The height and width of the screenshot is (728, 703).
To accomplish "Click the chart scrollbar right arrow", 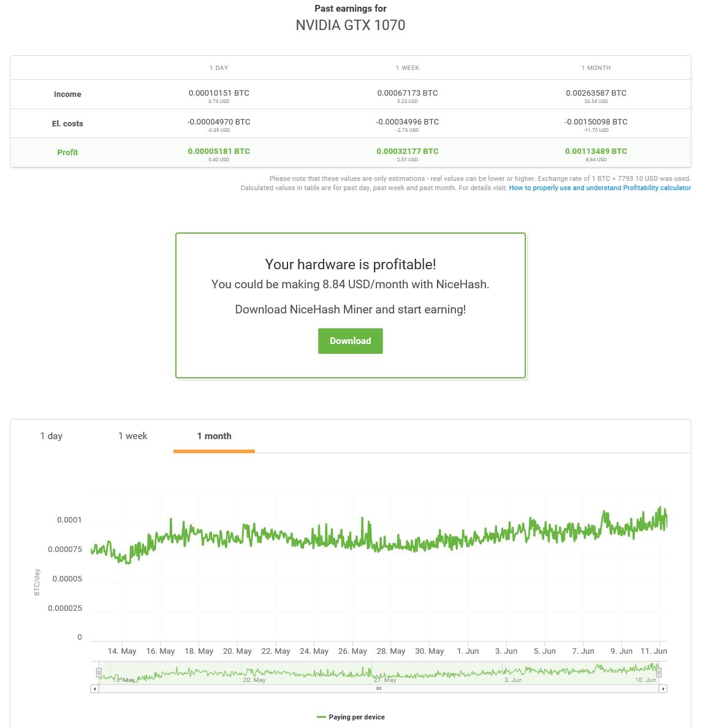I will pyautogui.click(x=663, y=689).
